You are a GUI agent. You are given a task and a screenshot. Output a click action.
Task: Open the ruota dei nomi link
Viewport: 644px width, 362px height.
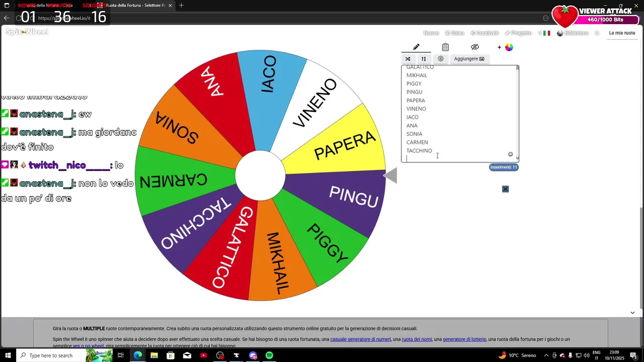pyautogui.click(x=417, y=339)
